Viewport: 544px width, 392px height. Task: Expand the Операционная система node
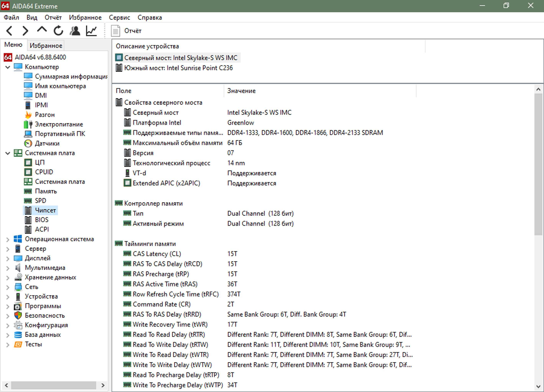point(8,239)
